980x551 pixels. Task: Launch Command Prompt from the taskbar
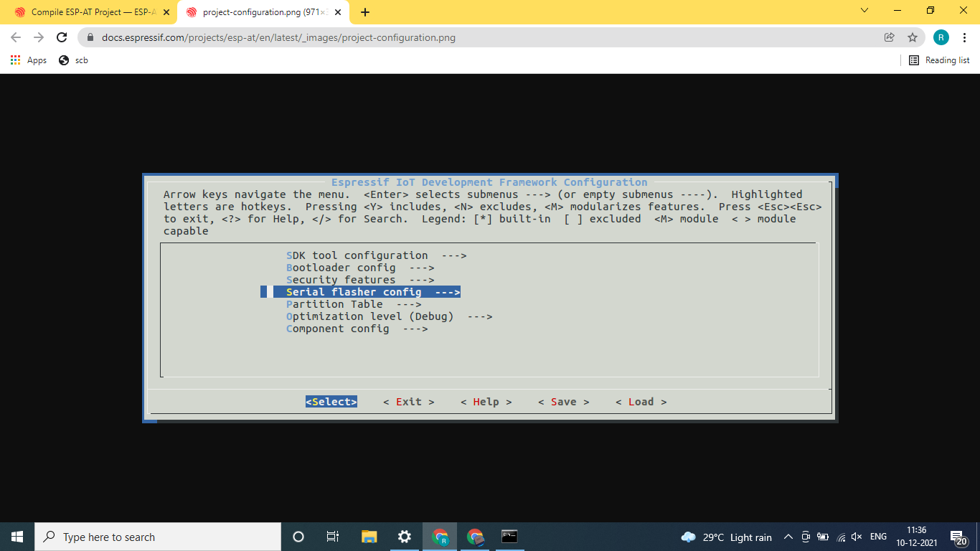coord(509,537)
